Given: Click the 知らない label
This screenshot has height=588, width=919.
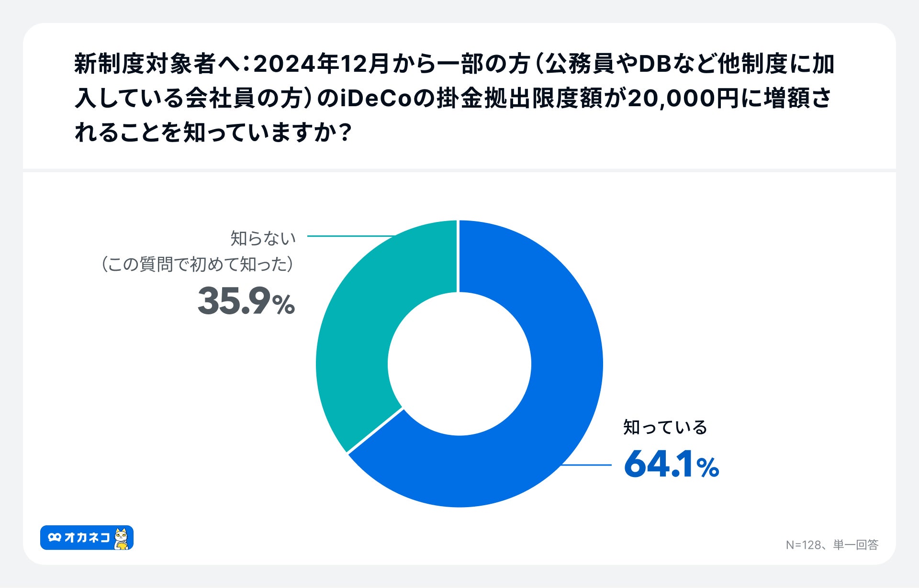Looking at the screenshot, I should (263, 238).
